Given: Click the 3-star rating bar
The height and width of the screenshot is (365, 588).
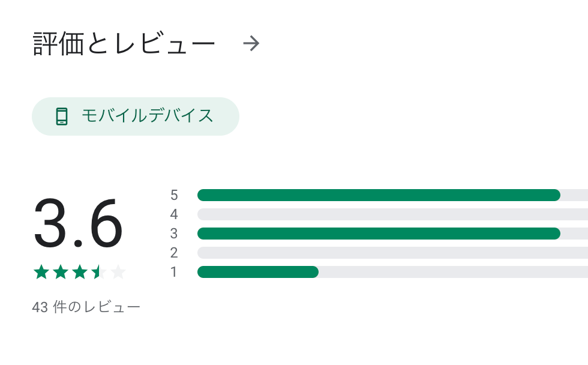Looking at the screenshot, I should click(392, 234).
